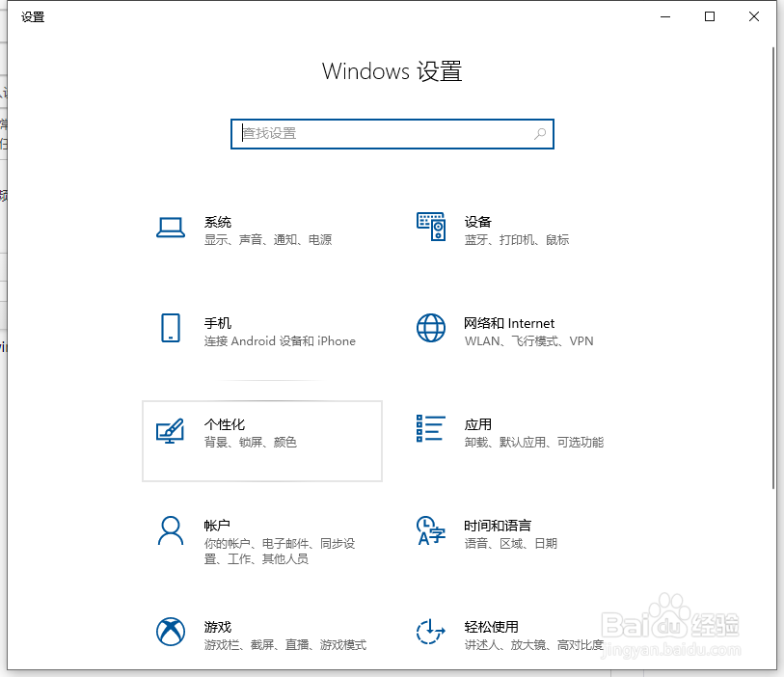This screenshot has width=784, height=677.
Task: Minimize the 设置 window
Action: click(665, 16)
